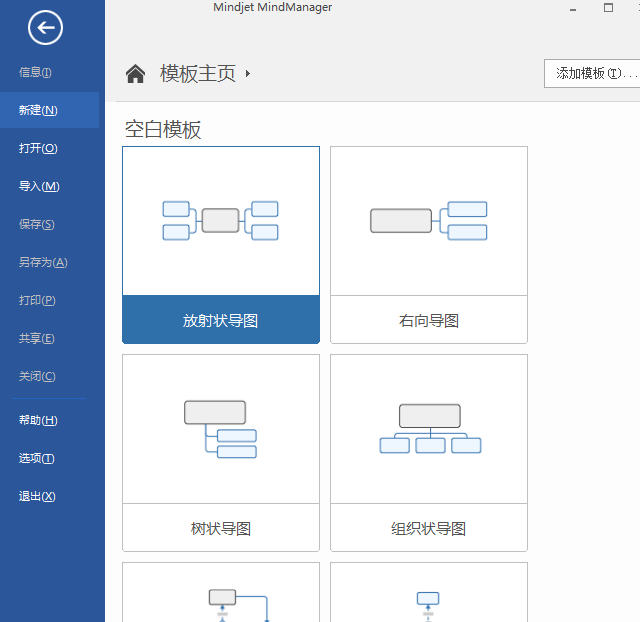Select the org-chart map diagram thumbnail
The height and width of the screenshot is (622, 640).
point(430,429)
